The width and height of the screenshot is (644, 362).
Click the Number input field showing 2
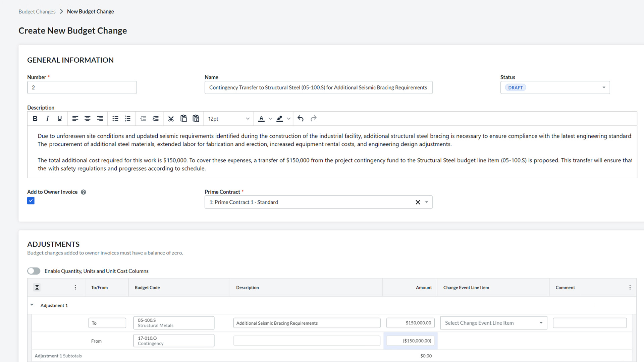click(x=82, y=87)
